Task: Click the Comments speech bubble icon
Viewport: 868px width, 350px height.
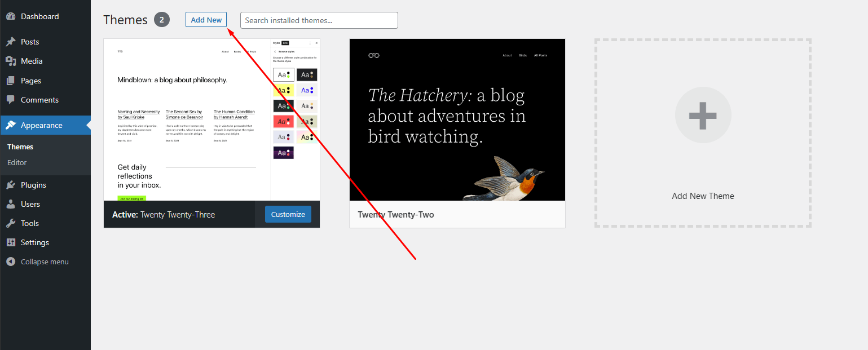Action: [x=11, y=100]
